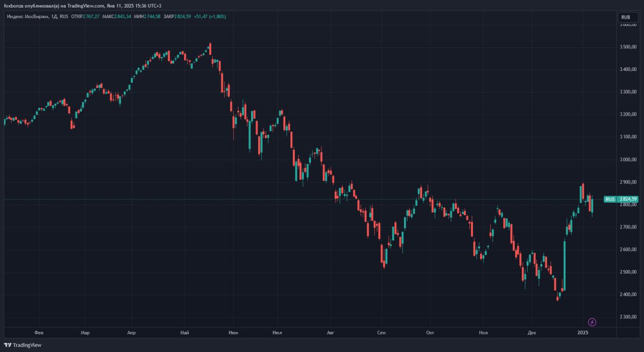Click the МИН low value 2744,58
Screen dimensions: 644x352
click(152, 17)
